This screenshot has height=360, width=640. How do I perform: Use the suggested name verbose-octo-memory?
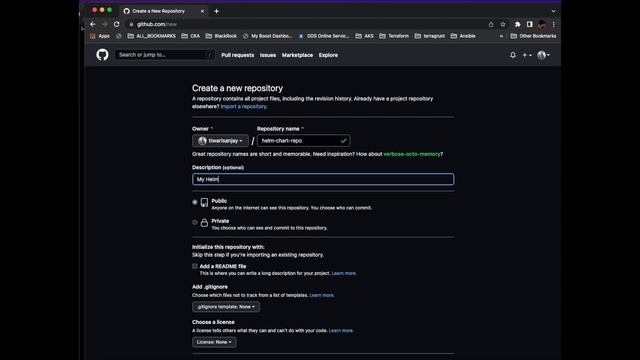pyautogui.click(x=412, y=154)
